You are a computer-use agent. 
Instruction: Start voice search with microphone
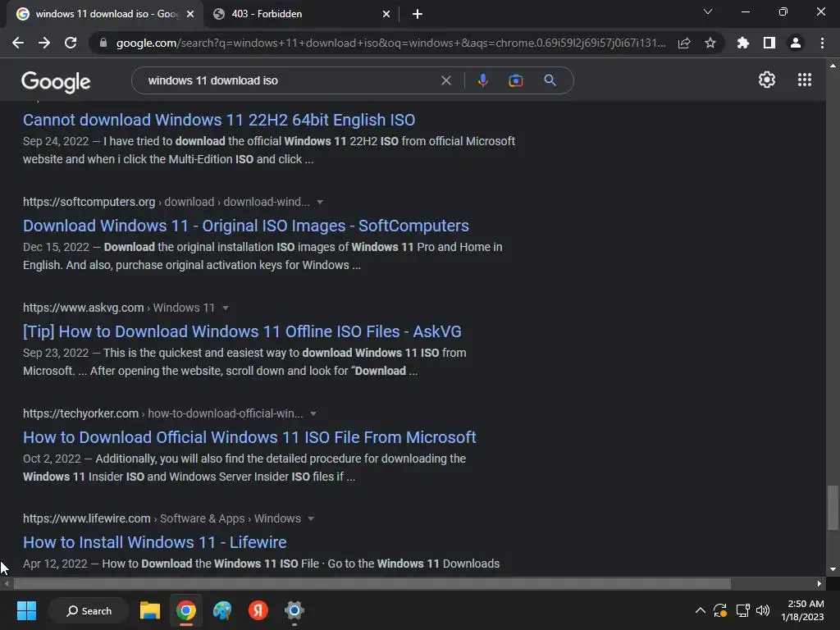point(482,80)
